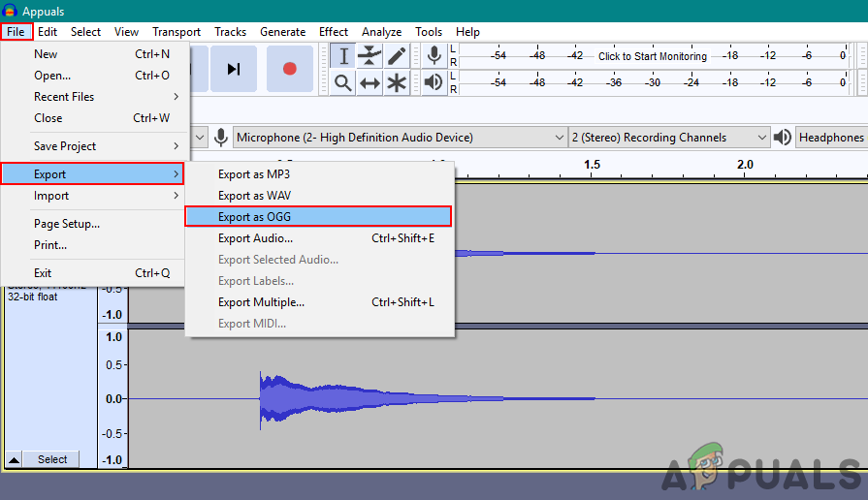The height and width of the screenshot is (500, 868).
Task: Click the Skip to End button
Action: coord(234,69)
